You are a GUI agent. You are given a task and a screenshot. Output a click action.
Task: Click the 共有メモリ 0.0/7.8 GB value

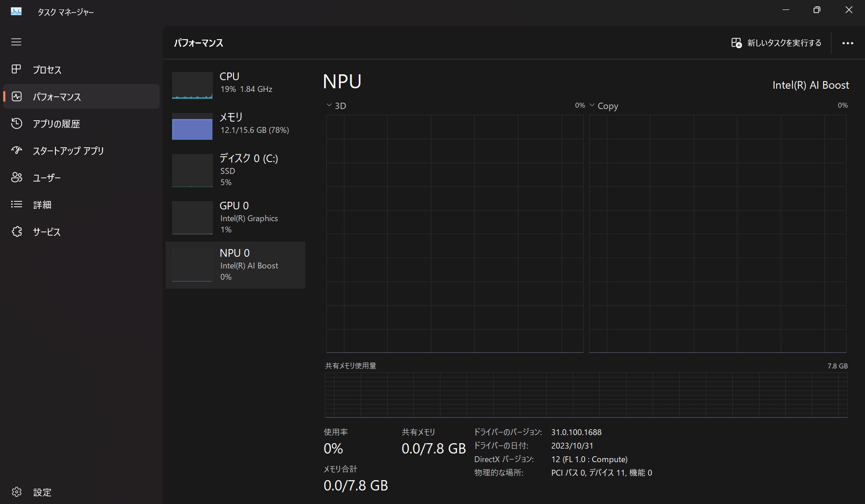[x=434, y=449]
